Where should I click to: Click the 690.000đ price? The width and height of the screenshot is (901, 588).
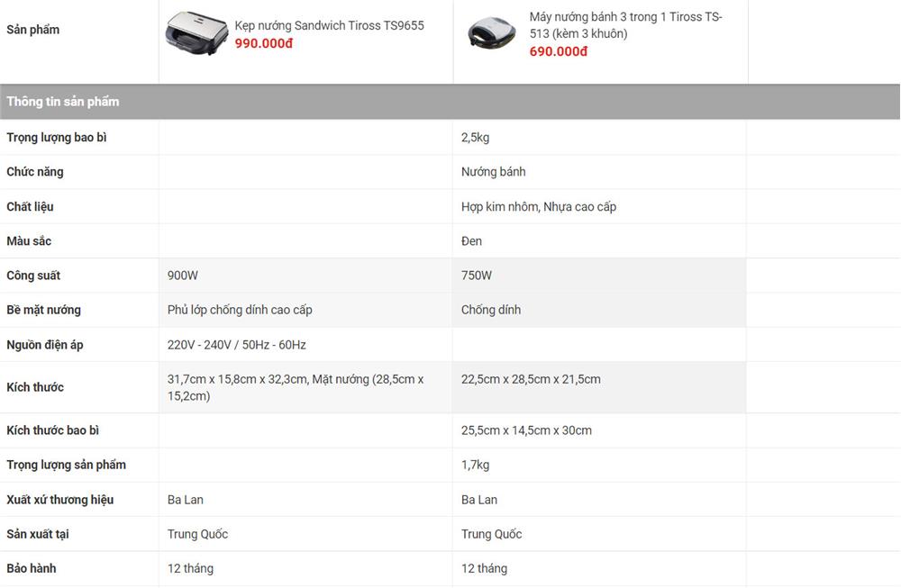559,51
